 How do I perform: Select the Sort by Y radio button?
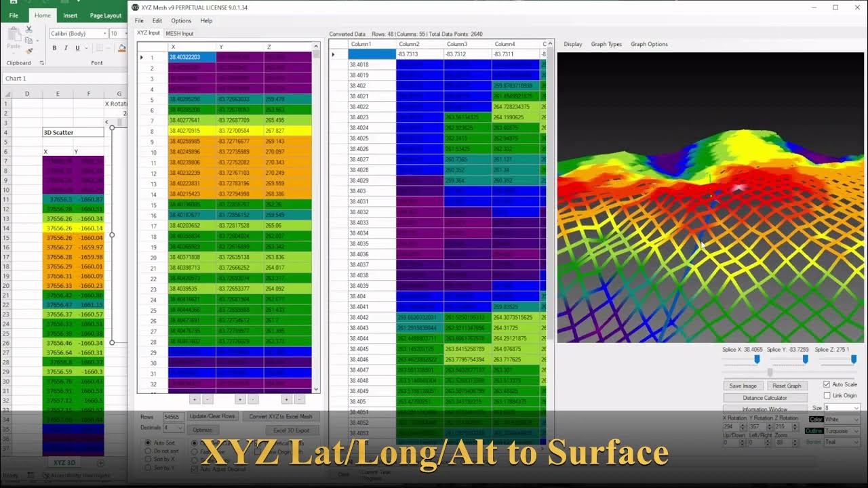pos(149,468)
